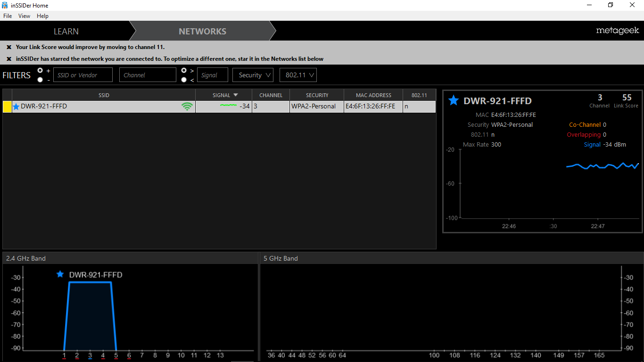The width and height of the screenshot is (644, 362).
Task: Open the File menu
Action: pyautogui.click(x=8, y=16)
